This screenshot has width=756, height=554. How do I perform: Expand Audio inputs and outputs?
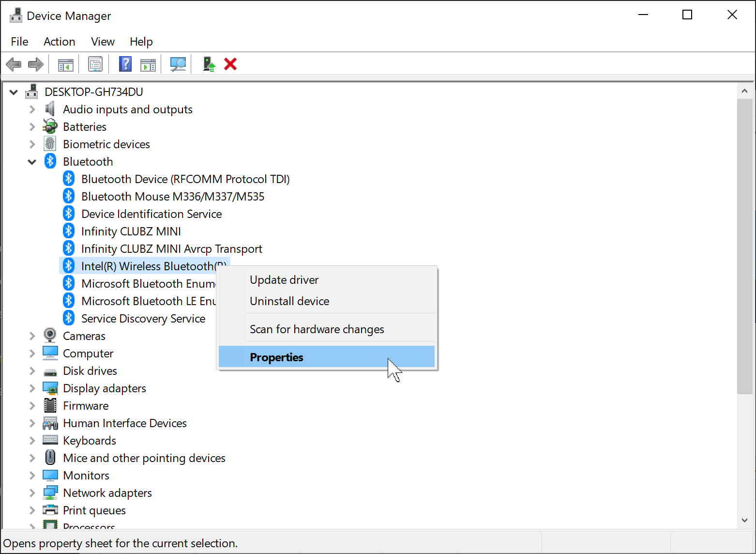coord(32,109)
